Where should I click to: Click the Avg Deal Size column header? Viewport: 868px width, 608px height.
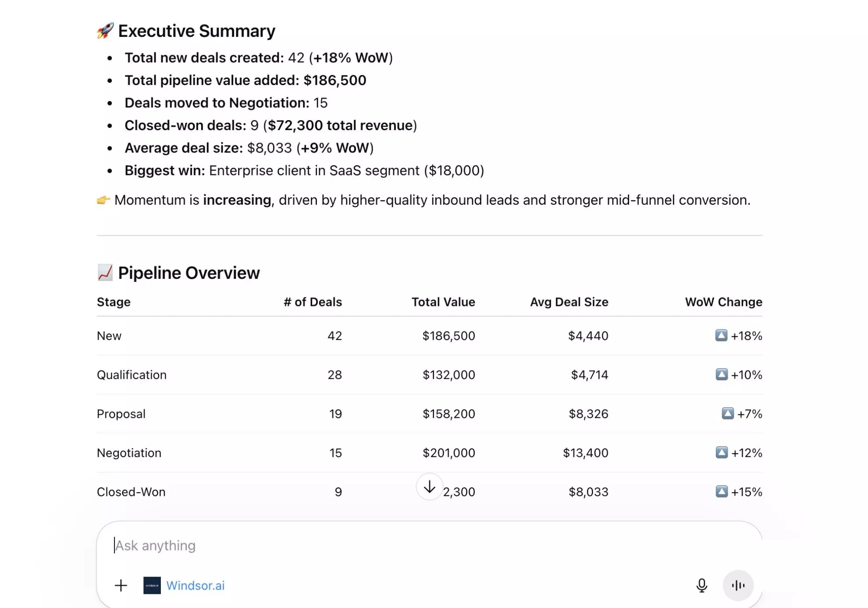(x=569, y=302)
